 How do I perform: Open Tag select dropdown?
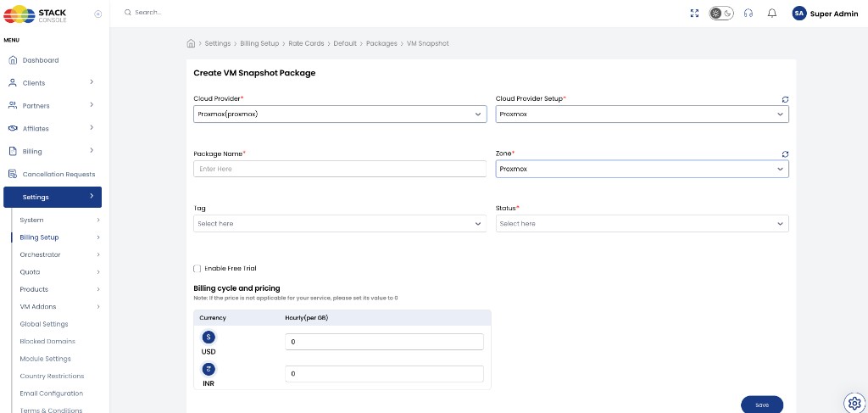[x=340, y=224]
